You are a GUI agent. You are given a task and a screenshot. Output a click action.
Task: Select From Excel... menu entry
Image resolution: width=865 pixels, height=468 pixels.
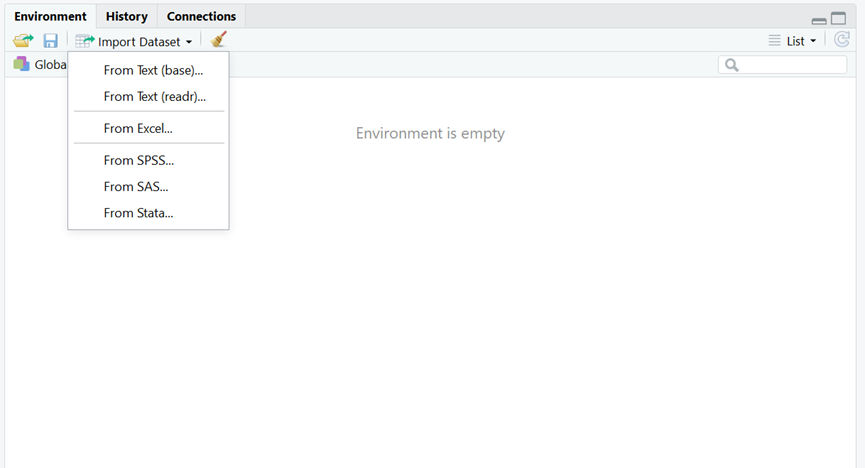coord(148,129)
